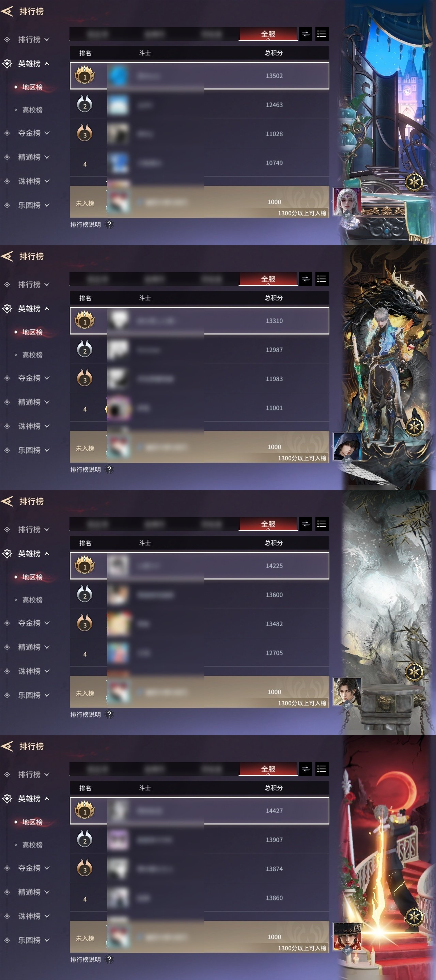Click the swap arrows icon above the 13310 leaderboard
The image size is (436, 980).
click(306, 279)
